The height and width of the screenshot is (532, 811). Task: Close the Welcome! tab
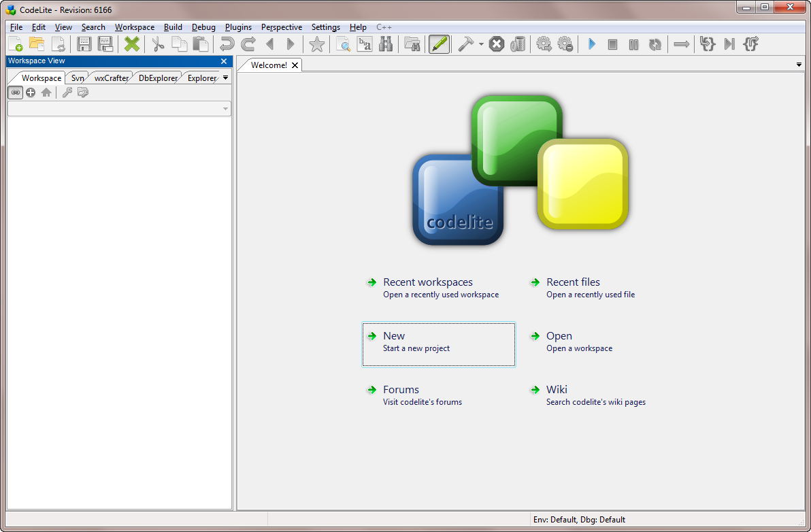pos(295,65)
